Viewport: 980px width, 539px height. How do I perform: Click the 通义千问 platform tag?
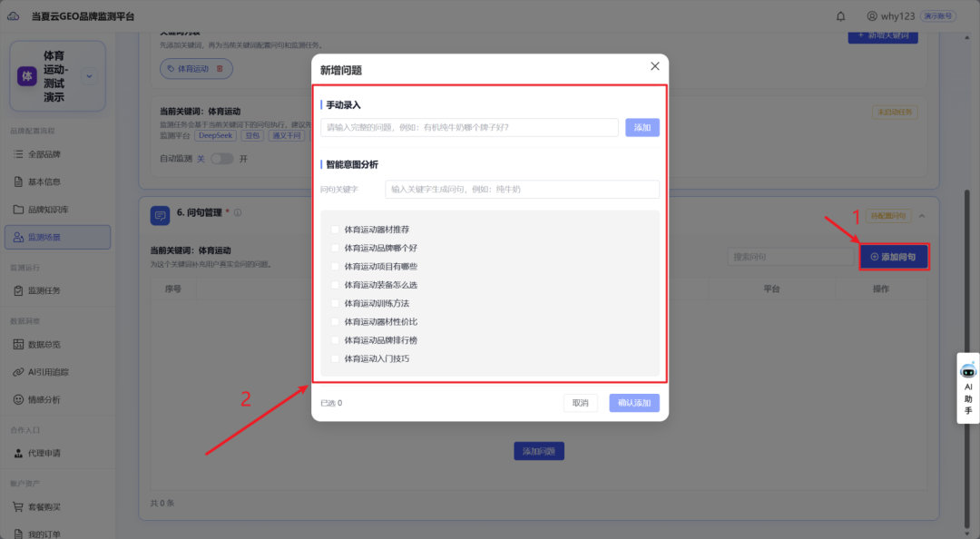point(287,136)
